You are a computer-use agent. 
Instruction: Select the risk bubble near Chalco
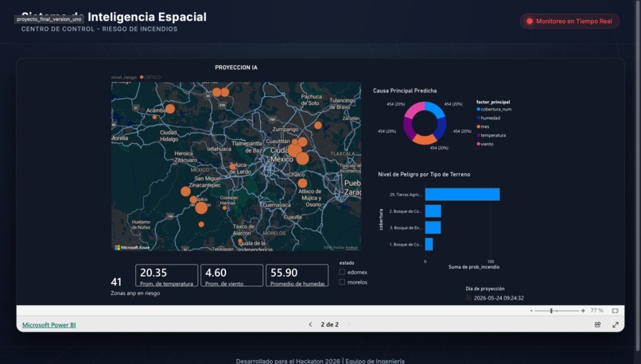click(x=302, y=183)
